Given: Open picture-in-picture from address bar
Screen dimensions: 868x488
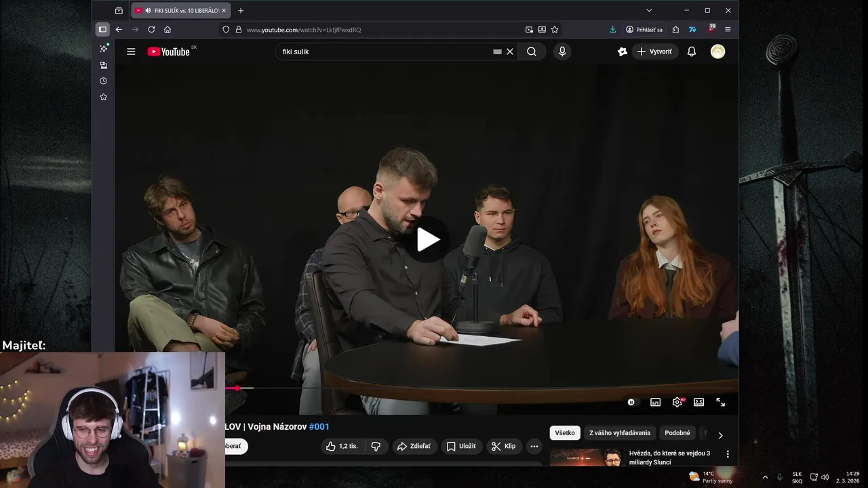Looking at the screenshot, I should tap(529, 30).
